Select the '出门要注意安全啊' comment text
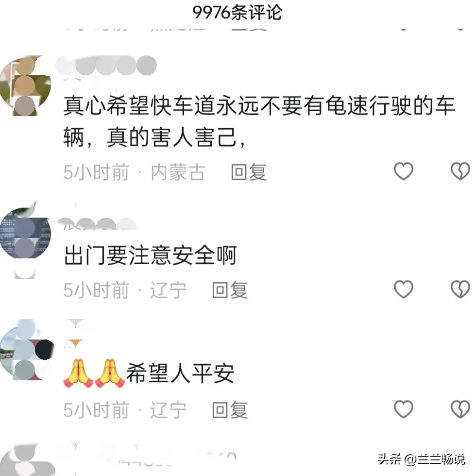476x476 pixels. coord(150,255)
